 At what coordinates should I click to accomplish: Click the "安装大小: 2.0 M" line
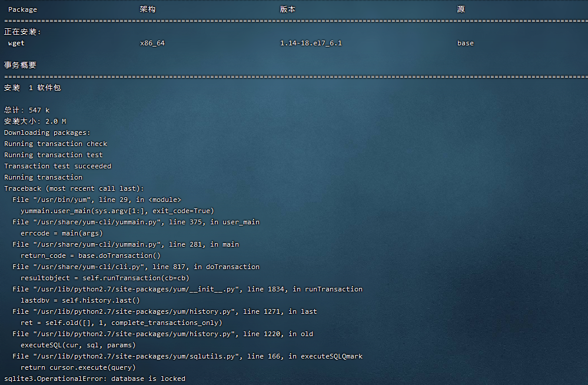click(x=35, y=122)
